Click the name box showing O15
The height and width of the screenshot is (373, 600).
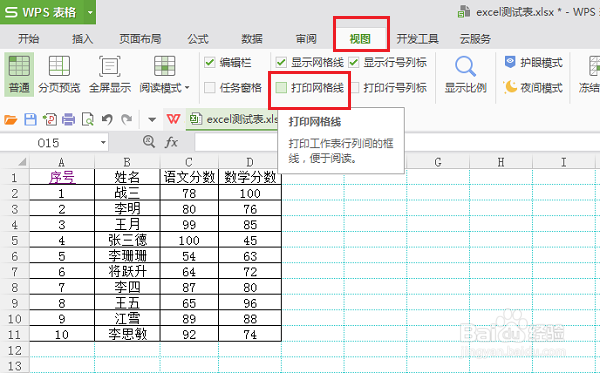click(49, 143)
